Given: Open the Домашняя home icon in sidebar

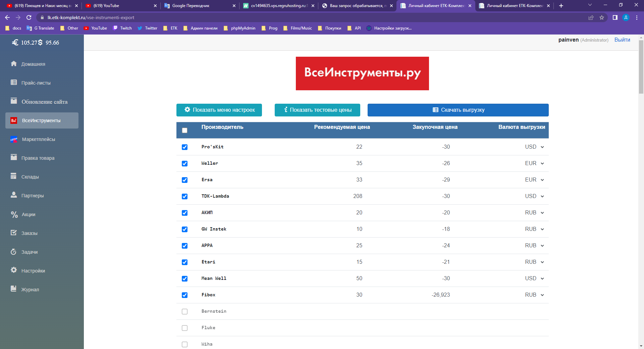Looking at the screenshot, I should [14, 63].
